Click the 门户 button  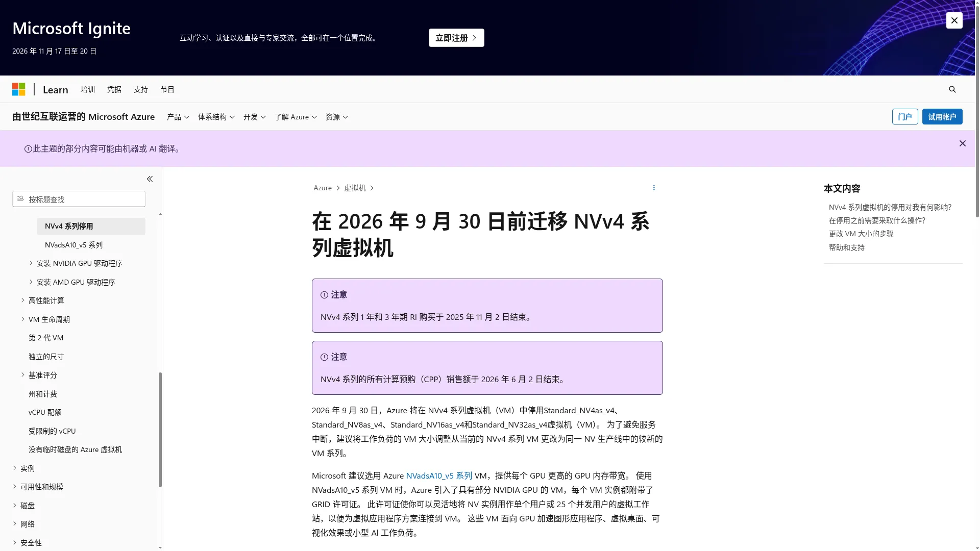905,117
